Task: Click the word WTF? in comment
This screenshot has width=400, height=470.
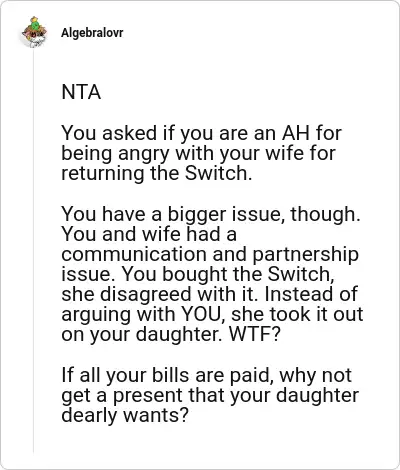Action: (x=253, y=335)
